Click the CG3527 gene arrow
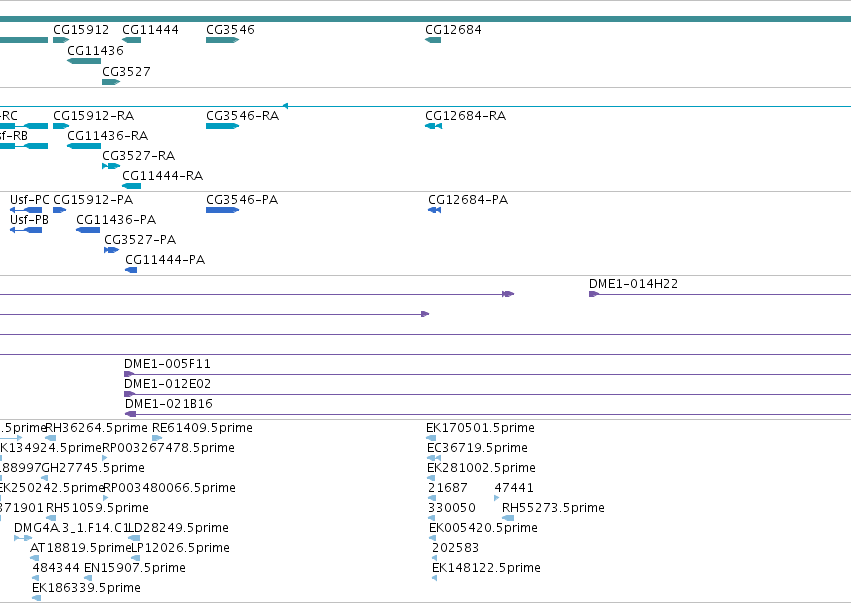This screenshot has width=851, height=603. coord(111,82)
